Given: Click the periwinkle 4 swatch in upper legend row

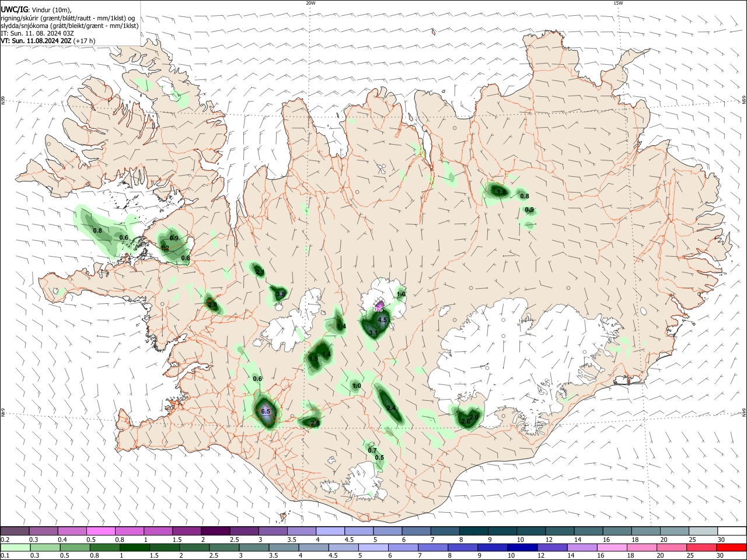Looking at the screenshot, I should (x=330, y=531).
